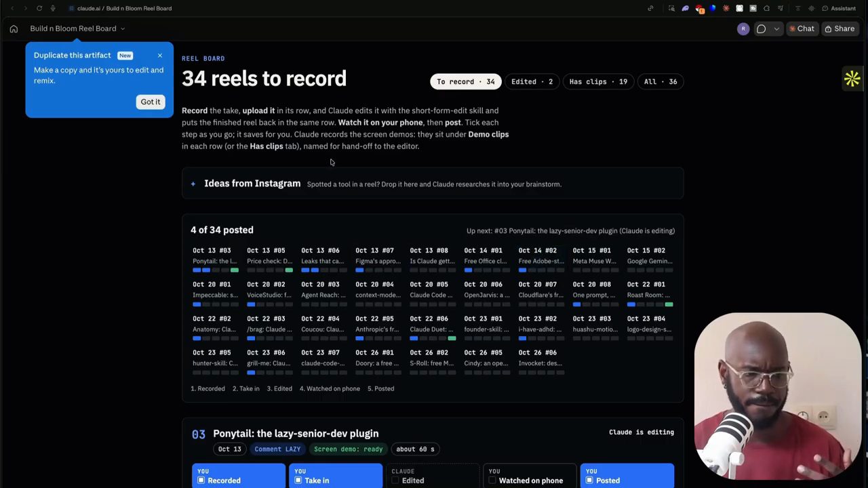
Task: Reload the page with the refresh icon
Action: (39, 8)
